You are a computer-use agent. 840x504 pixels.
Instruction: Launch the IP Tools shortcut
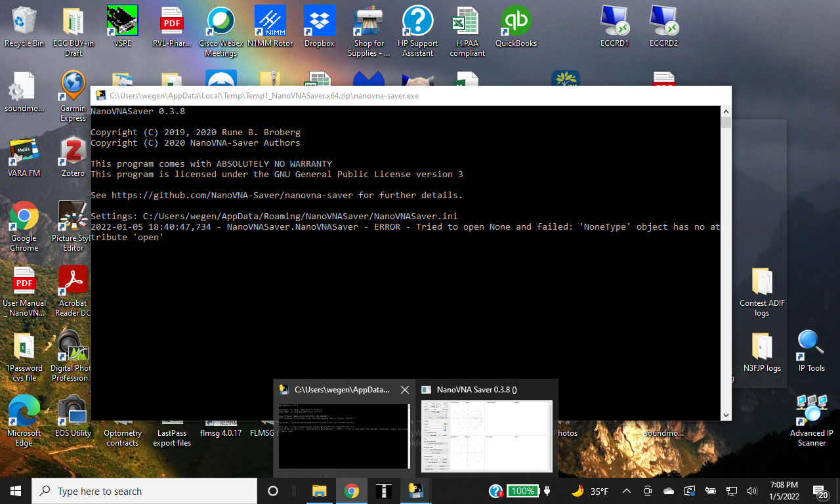pyautogui.click(x=812, y=352)
